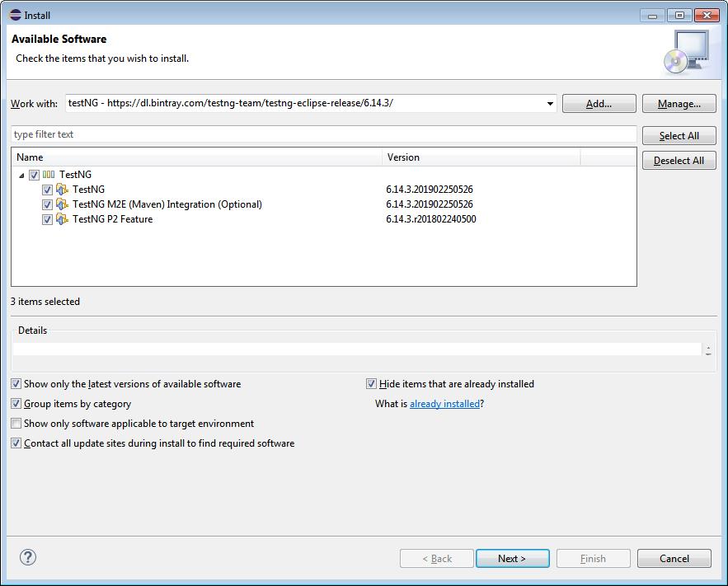This screenshot has height=586, width=728.
Task: Click the Select All button
Action: click(679, 135)
